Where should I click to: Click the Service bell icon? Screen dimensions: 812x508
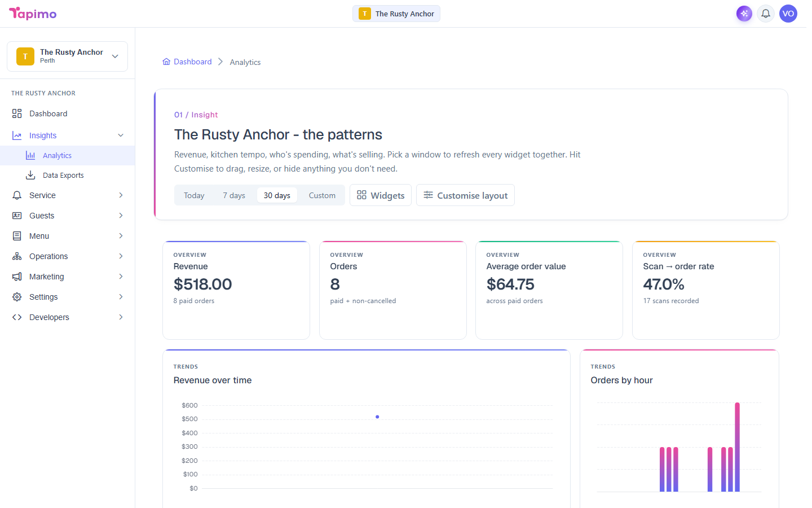[17, 195]
